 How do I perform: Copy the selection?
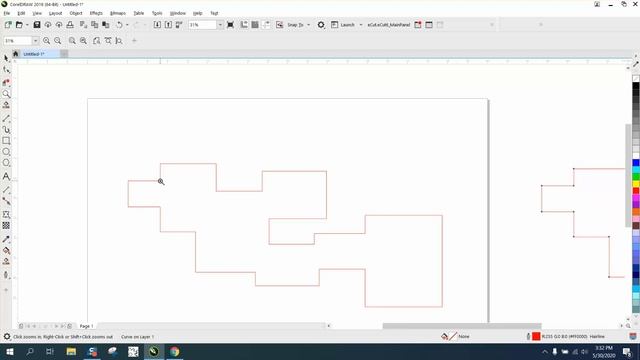(94, 25)
